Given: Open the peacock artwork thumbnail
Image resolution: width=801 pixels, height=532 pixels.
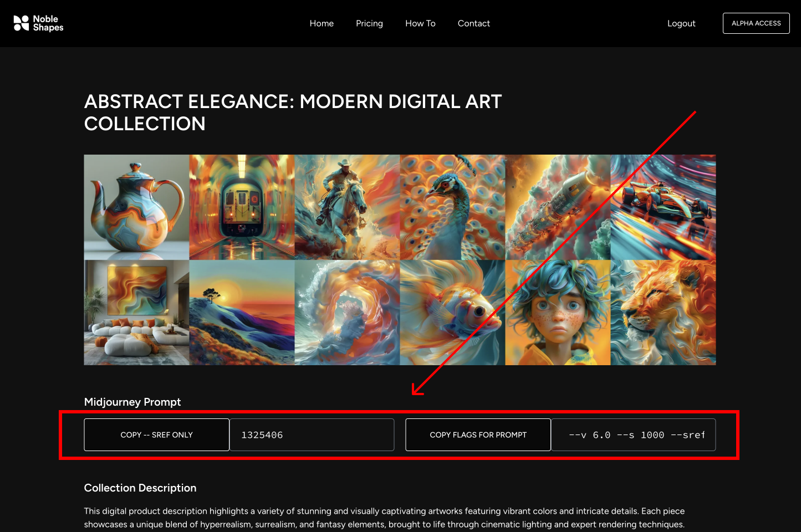Looking at the screenshot, I should [452, 207].
